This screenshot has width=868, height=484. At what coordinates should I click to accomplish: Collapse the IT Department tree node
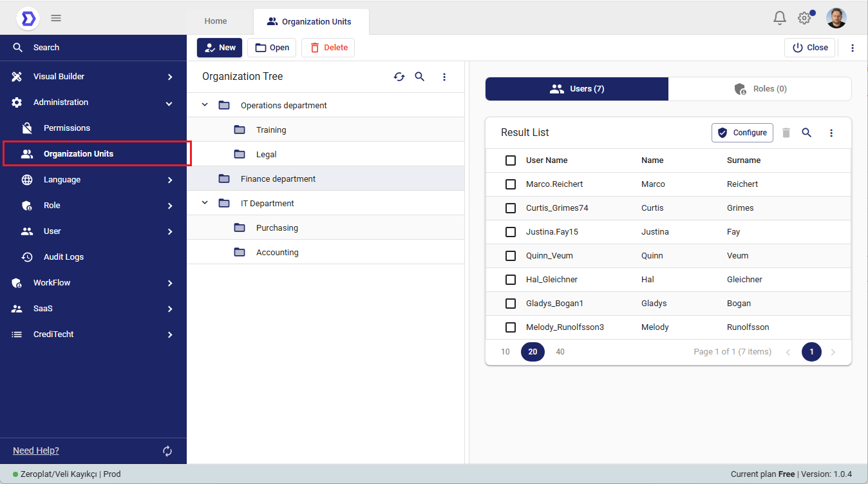[x=205, y=203]
